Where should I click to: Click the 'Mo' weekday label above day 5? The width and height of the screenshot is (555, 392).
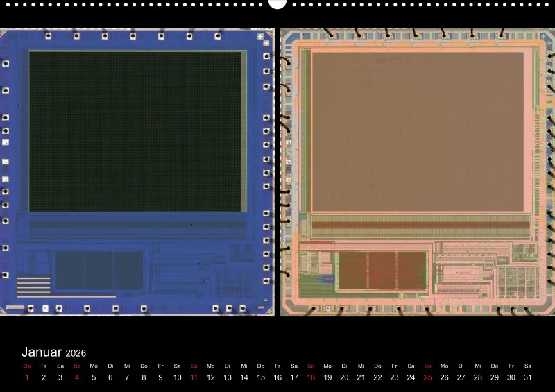tap(94, 366)
